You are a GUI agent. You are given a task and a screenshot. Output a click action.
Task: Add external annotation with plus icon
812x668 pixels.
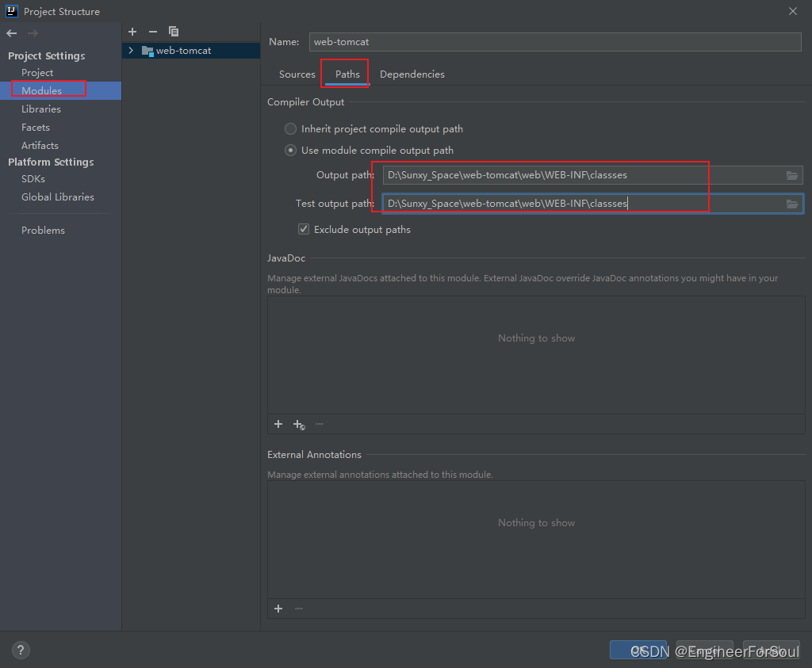[x=278, y=609]
